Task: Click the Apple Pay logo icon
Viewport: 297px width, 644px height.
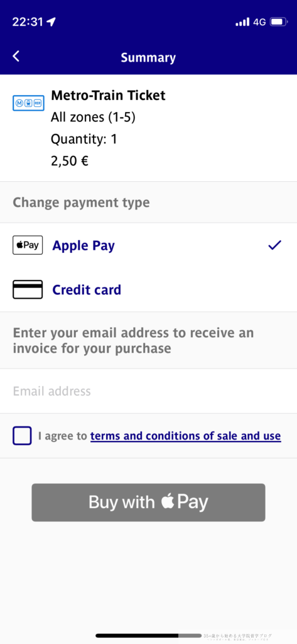Action: 28,245
